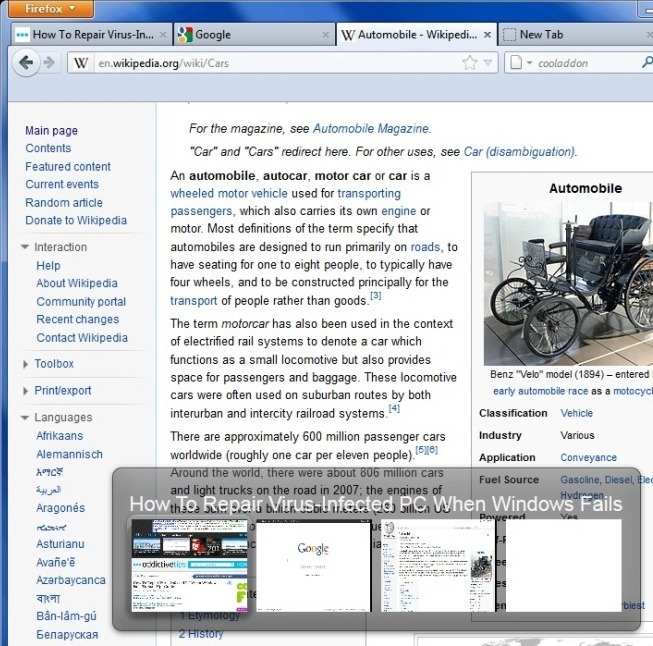
Task: Open Community portal link
Action: pos(81,301)
